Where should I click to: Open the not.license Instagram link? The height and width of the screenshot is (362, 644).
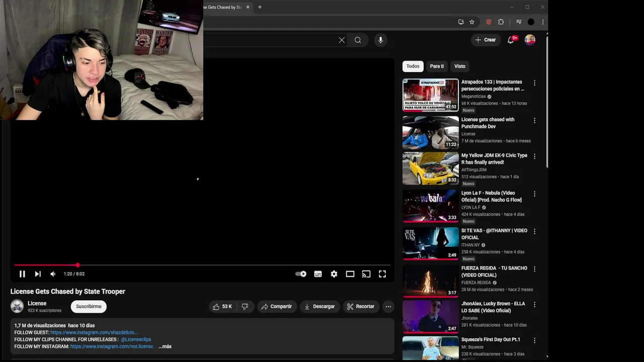[112, 346]
